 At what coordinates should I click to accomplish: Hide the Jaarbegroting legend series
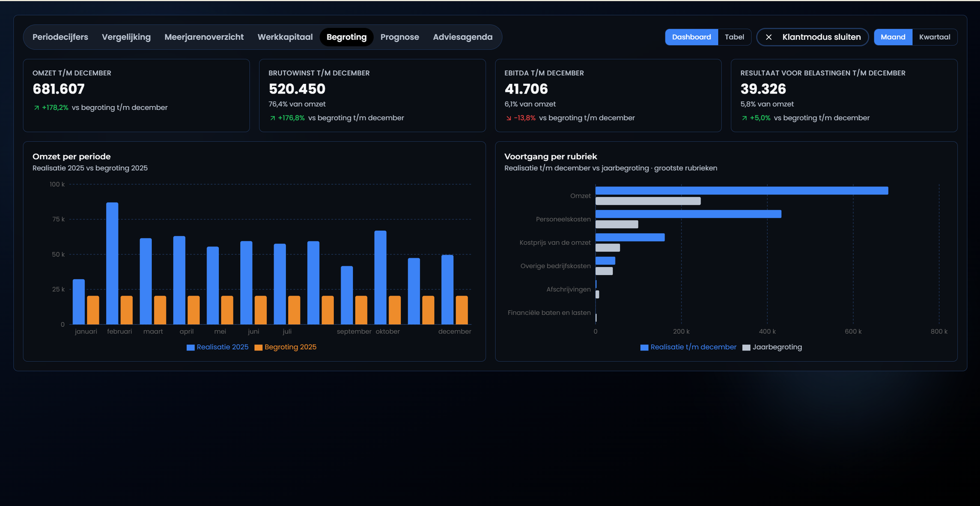772,347
